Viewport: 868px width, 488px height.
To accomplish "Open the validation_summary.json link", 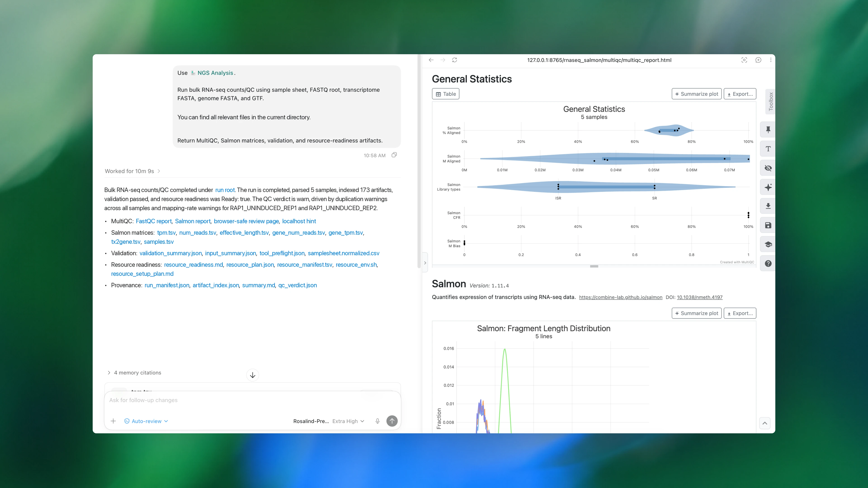I will (170, 253).
